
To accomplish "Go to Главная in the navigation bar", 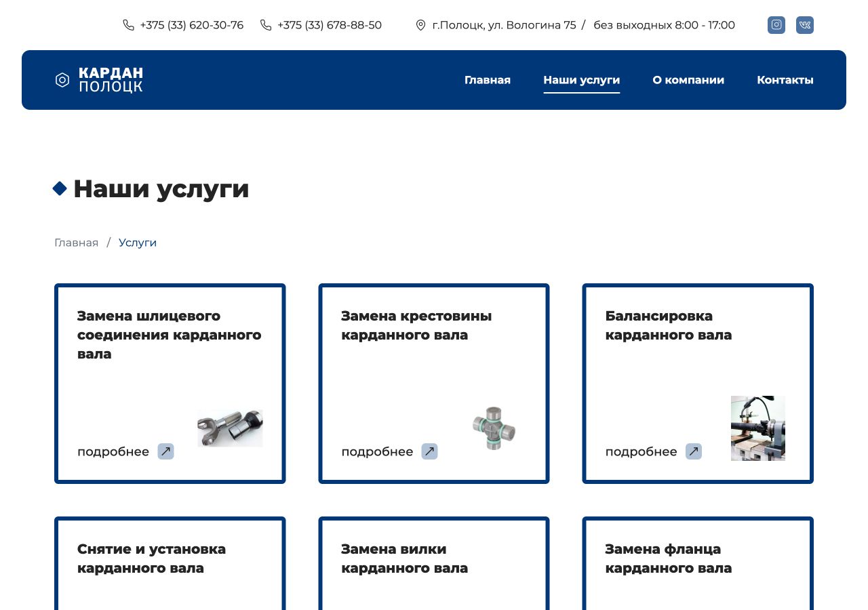I will pos(488,80).
